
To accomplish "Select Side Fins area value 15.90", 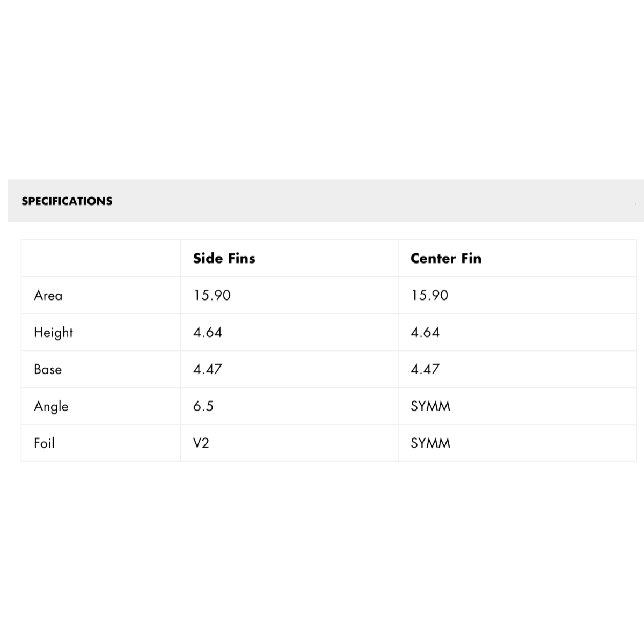I will tap(212, 296).
